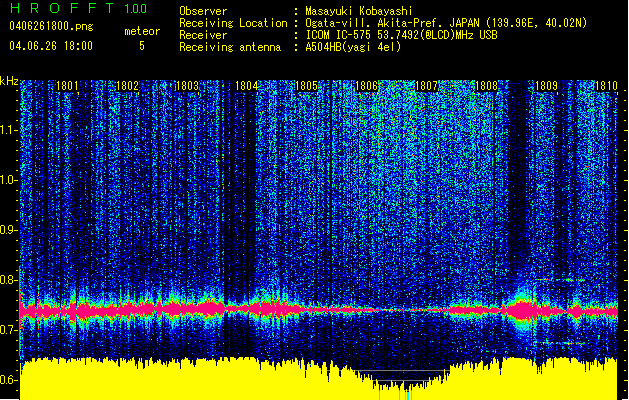The width and height of the screenshot is (629, 400).
Task: Select the 0.8 frequency axis label
Action: tap(10, 280)
